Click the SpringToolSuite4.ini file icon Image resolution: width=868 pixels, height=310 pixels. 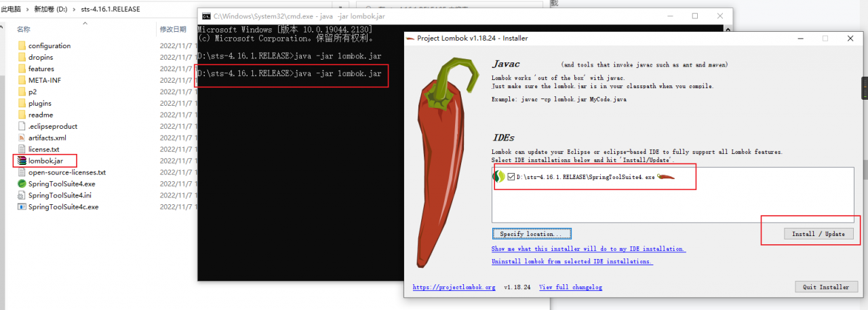coord(22,195)
